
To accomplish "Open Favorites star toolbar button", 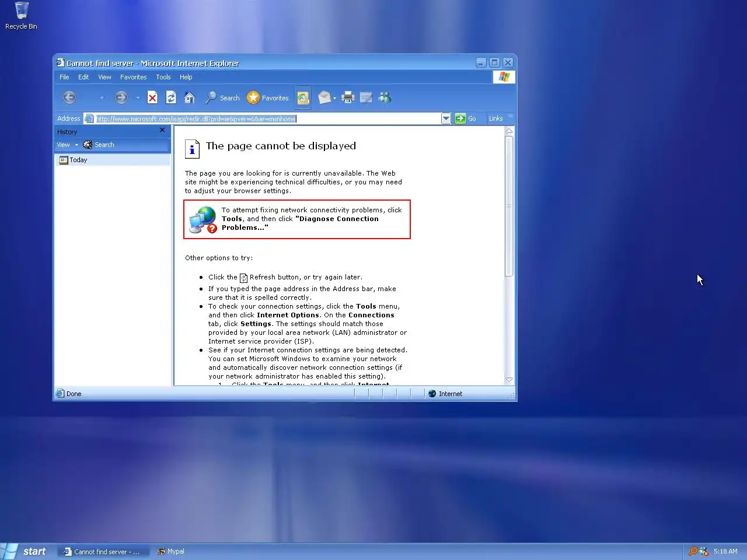I will coord(268,97).
